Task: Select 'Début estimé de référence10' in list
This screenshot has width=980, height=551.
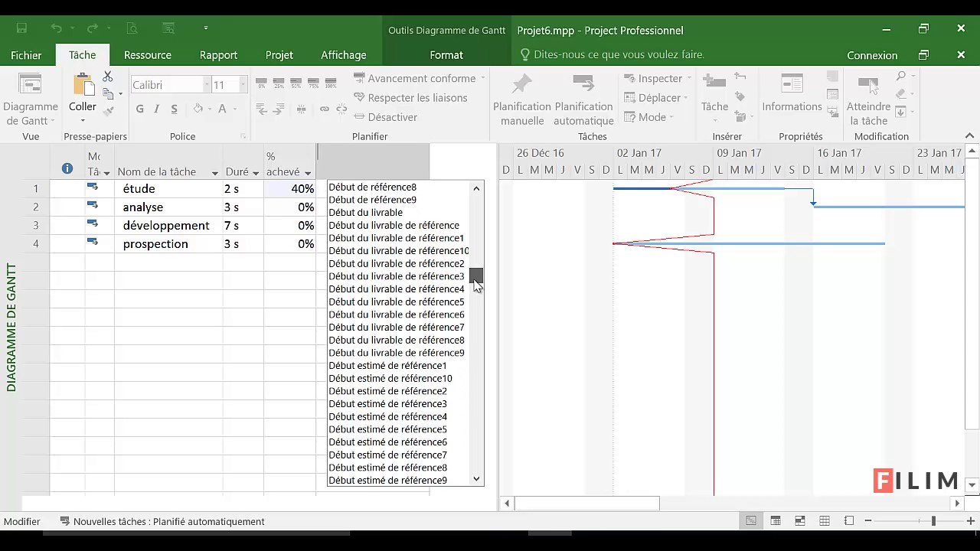Action: click(x=390, y=378)
